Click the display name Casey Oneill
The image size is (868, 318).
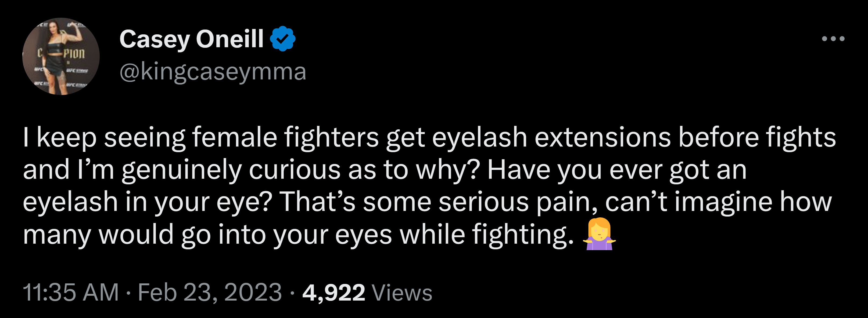point(191,39)
